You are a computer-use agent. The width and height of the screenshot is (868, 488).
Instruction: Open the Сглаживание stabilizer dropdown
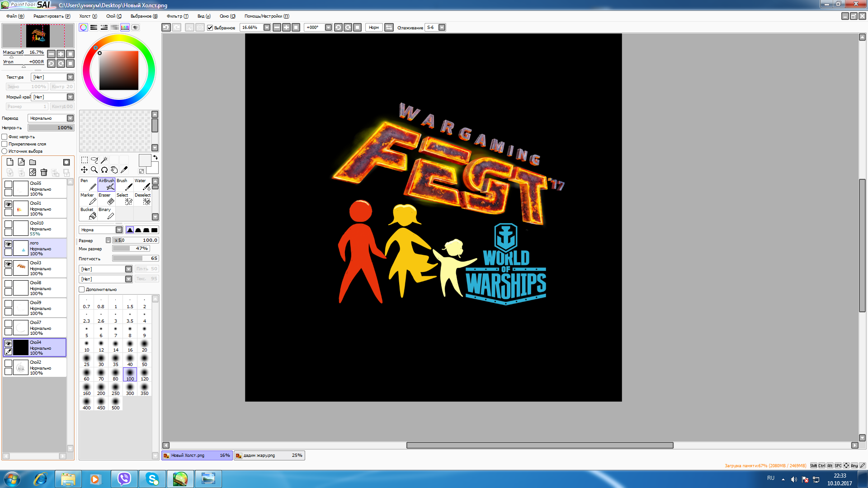442,28
